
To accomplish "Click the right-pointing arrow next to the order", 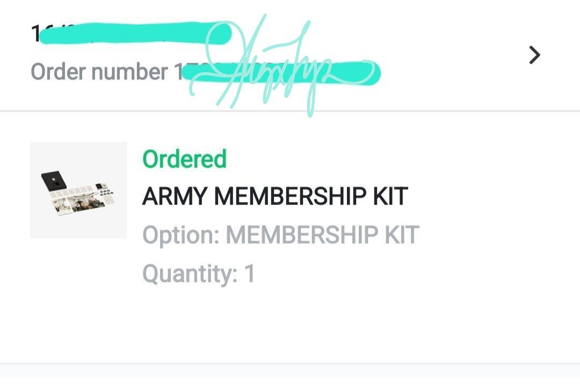I will [x=534, y=55].
